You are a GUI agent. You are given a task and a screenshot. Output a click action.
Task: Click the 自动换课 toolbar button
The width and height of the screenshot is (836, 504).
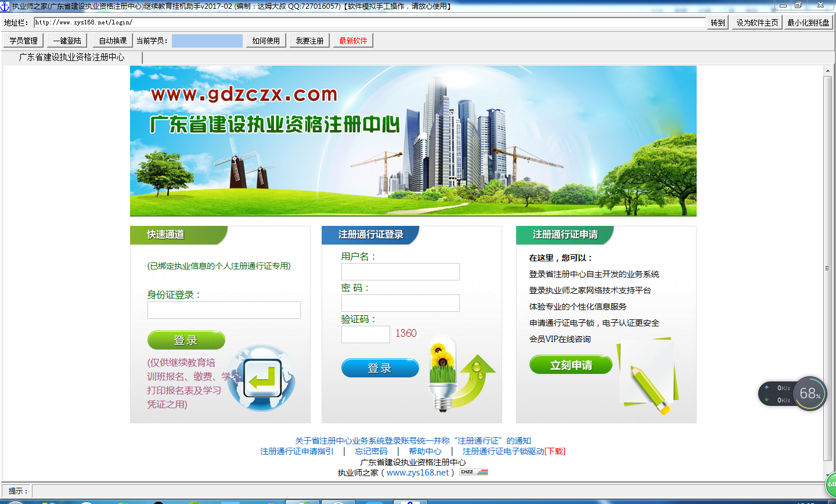[x=113, y=41]
